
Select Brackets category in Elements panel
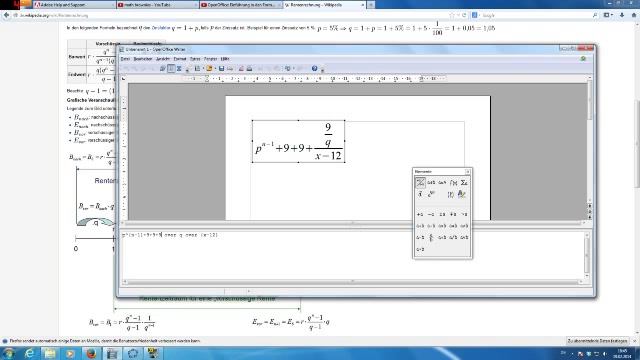coord(451,194)
